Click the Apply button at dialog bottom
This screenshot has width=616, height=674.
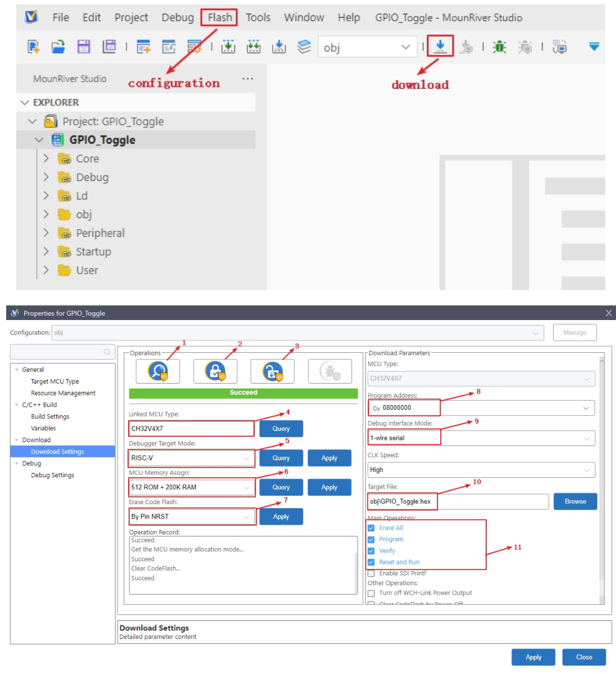tap(533, 657)
